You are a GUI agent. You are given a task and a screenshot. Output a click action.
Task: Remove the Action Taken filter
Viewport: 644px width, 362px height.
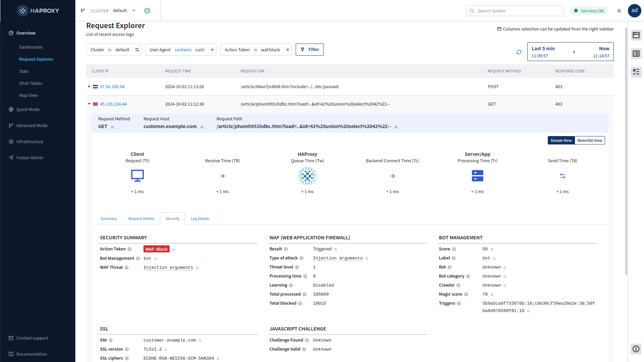click(x=288, y=50)
